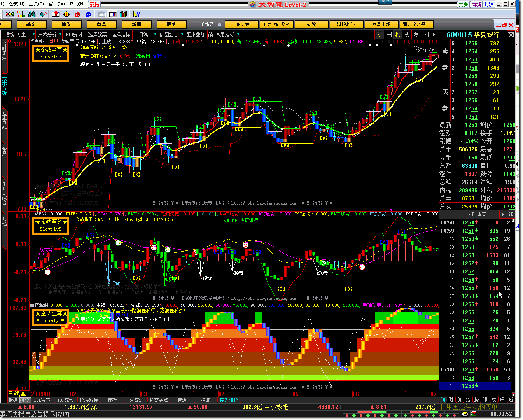
Task: Click the 基金 yellow button
Action: [31, 24]
